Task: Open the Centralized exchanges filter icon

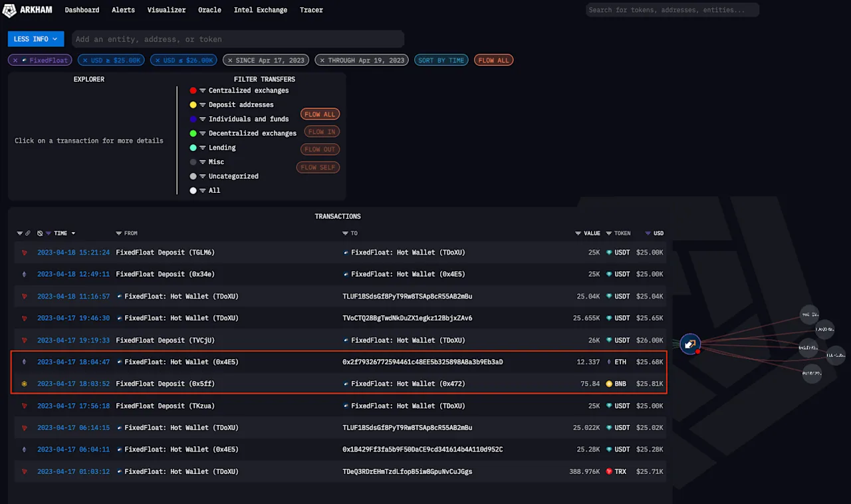Action: click(x=203, y=90)
